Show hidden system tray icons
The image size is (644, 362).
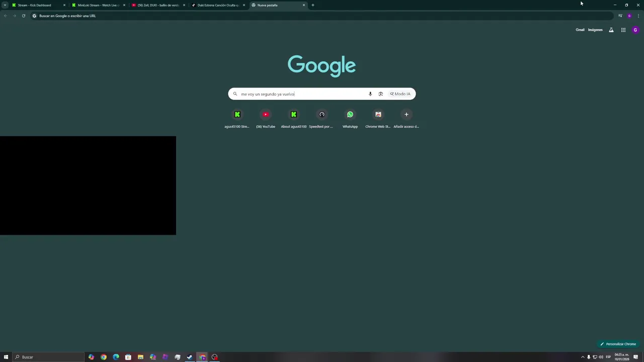[583, 357]
